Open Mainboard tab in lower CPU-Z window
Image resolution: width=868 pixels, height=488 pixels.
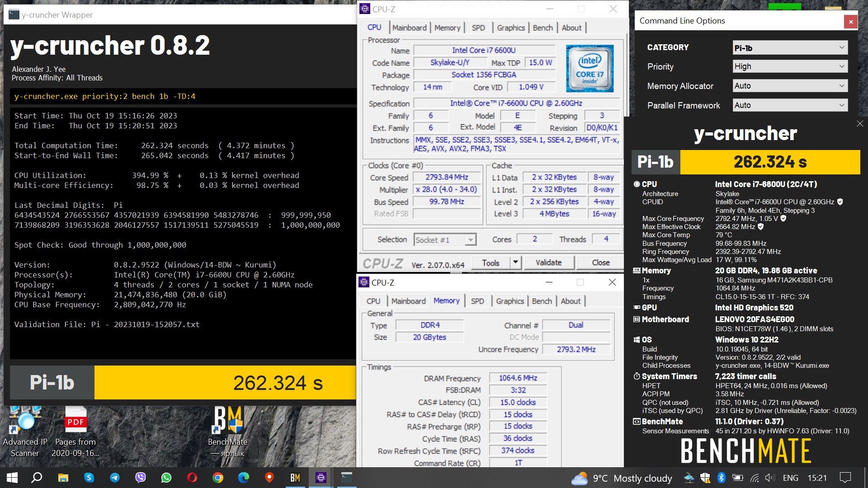click(x=408, y=301)
